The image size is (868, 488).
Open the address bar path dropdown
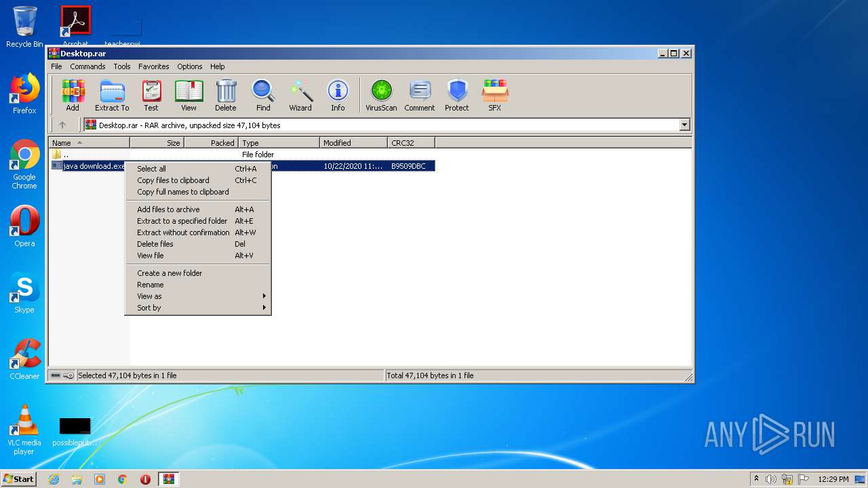click(684, 125)
